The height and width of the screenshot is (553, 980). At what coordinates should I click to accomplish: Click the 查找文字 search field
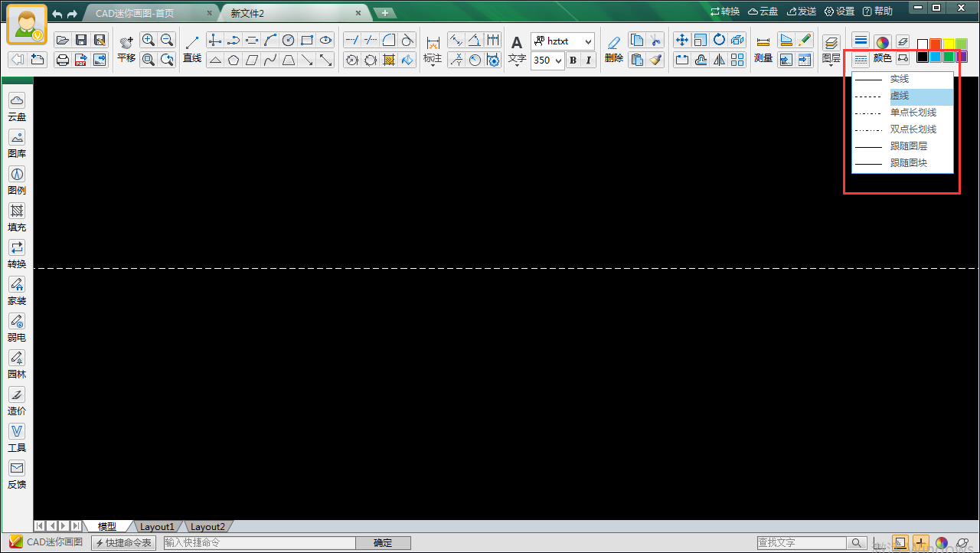coord(802,543)
